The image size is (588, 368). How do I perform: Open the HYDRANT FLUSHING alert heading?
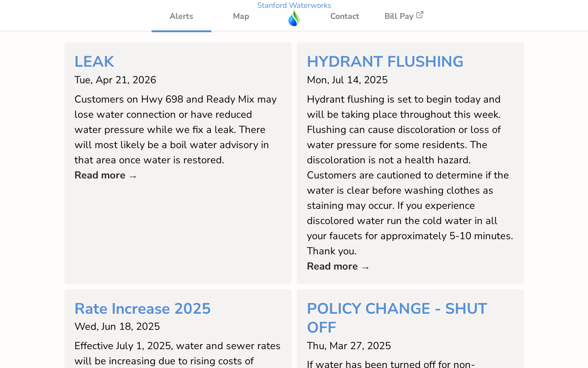(x=385, y=62)
